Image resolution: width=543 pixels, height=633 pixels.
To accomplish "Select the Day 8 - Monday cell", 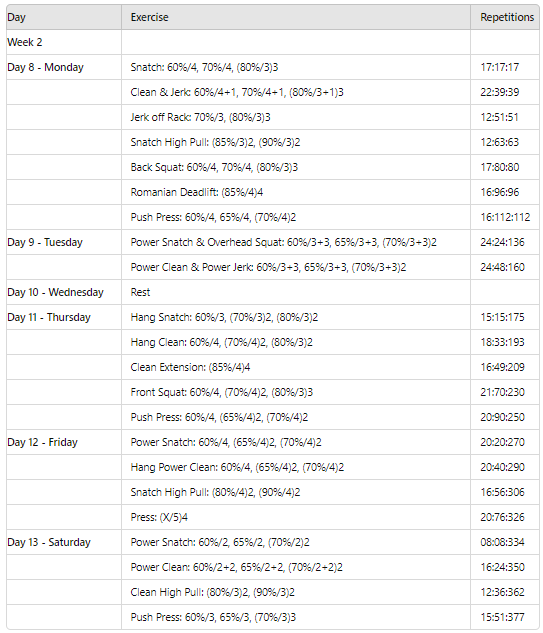I will pyautogui.click(x=64, y=67).
